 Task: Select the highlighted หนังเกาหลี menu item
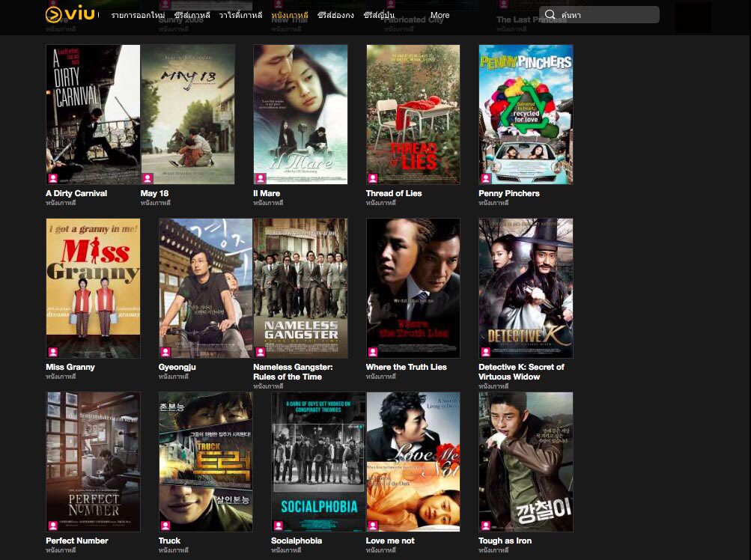click(x=289, y=15)
